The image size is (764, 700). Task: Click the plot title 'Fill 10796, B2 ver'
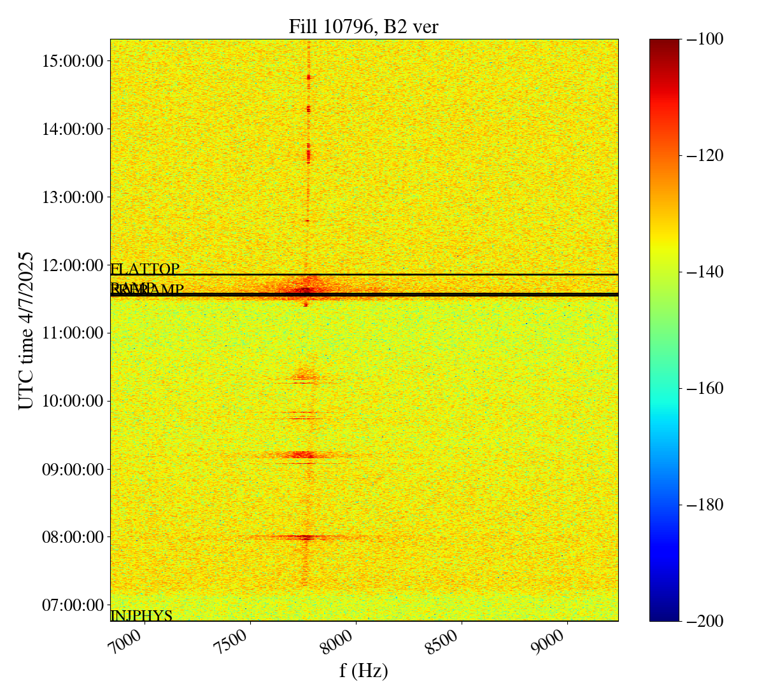point(364,26)
